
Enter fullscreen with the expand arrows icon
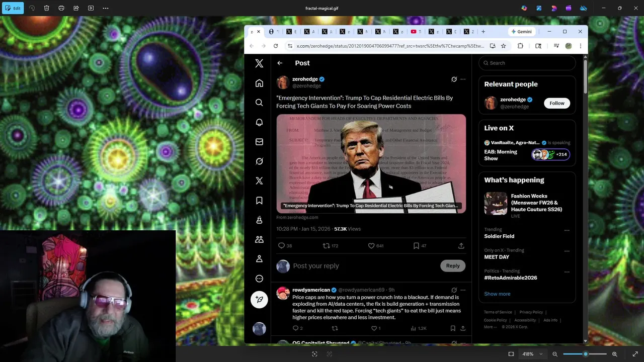tap(635, 354)
